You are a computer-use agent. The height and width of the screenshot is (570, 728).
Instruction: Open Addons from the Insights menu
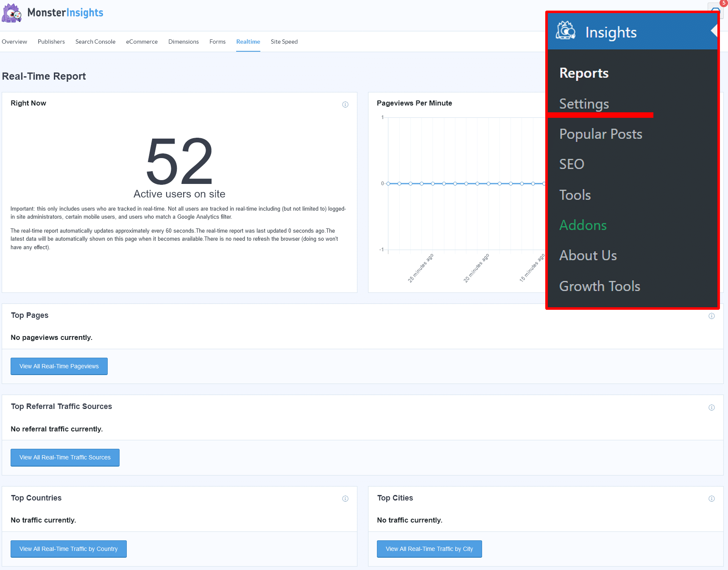583,225
